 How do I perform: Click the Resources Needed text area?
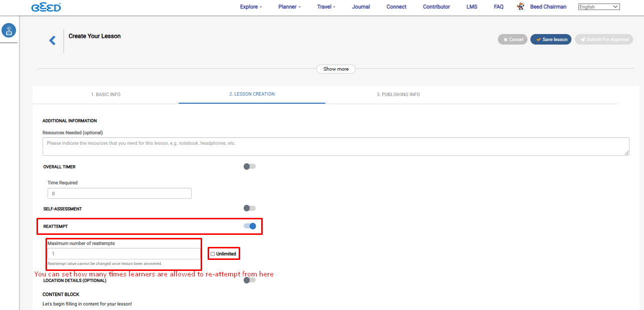335,146
